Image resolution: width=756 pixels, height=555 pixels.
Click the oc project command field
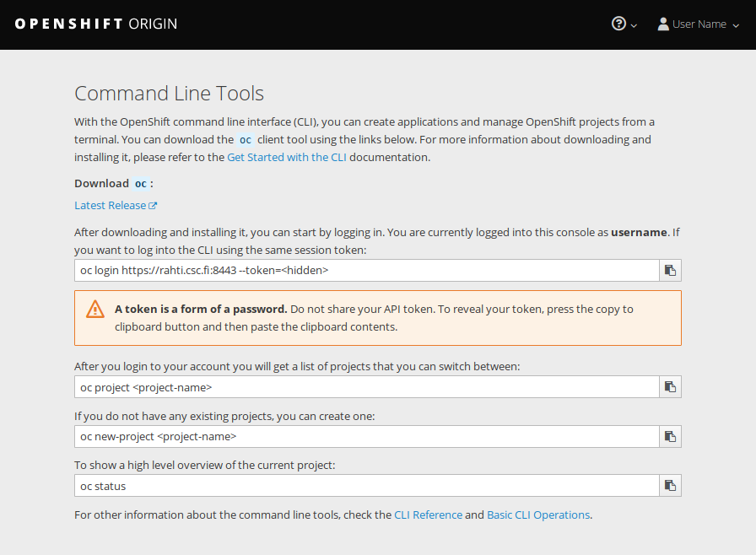pyautogui.click(x=367, y=387)
